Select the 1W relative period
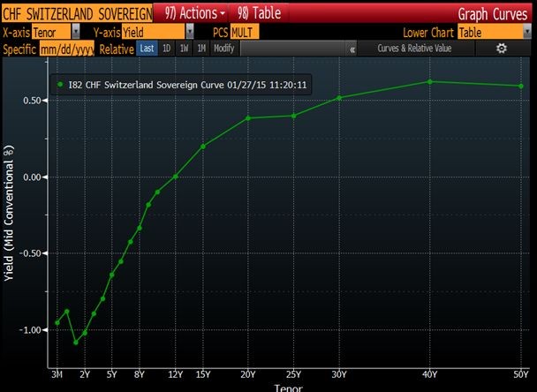The width and height of the screenshot is (537, 392). click(x=184, y=49)
